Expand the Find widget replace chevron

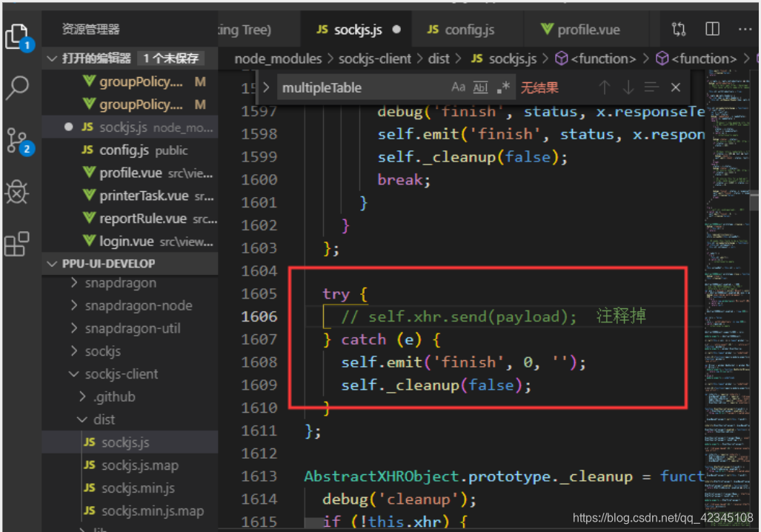click(265, 87)
